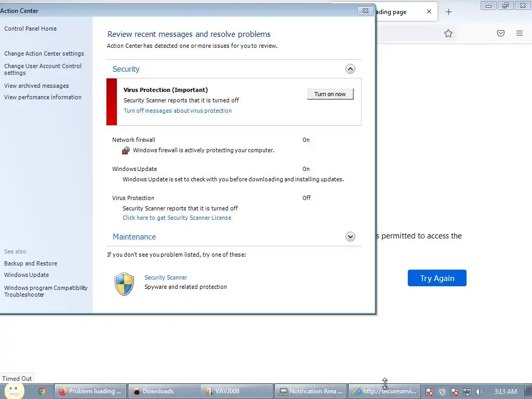Launch Chrome from the taskbar
The height and width of the screenshot is (399, 532).
click(x=42, y=391)
